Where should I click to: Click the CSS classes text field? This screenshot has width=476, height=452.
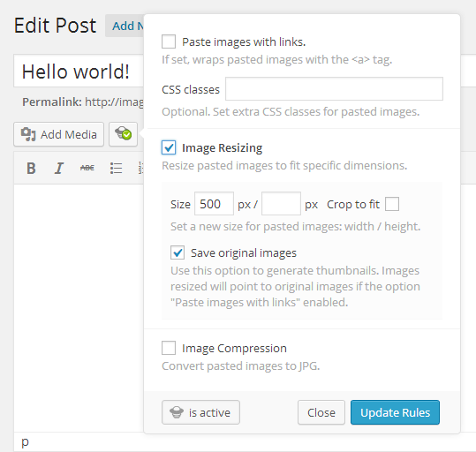click(334, 88)
